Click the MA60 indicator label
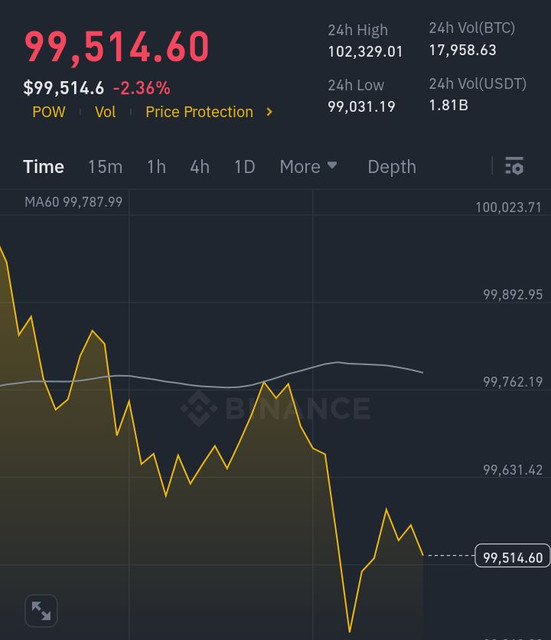The height and width of the screenshot is (640, 551). click(73, 202)
